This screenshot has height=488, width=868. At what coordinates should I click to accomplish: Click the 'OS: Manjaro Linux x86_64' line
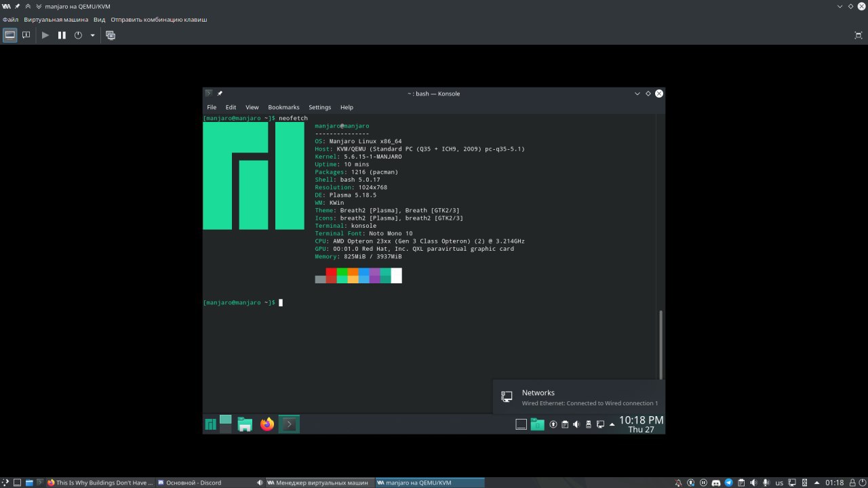click(x=358, y=141)
